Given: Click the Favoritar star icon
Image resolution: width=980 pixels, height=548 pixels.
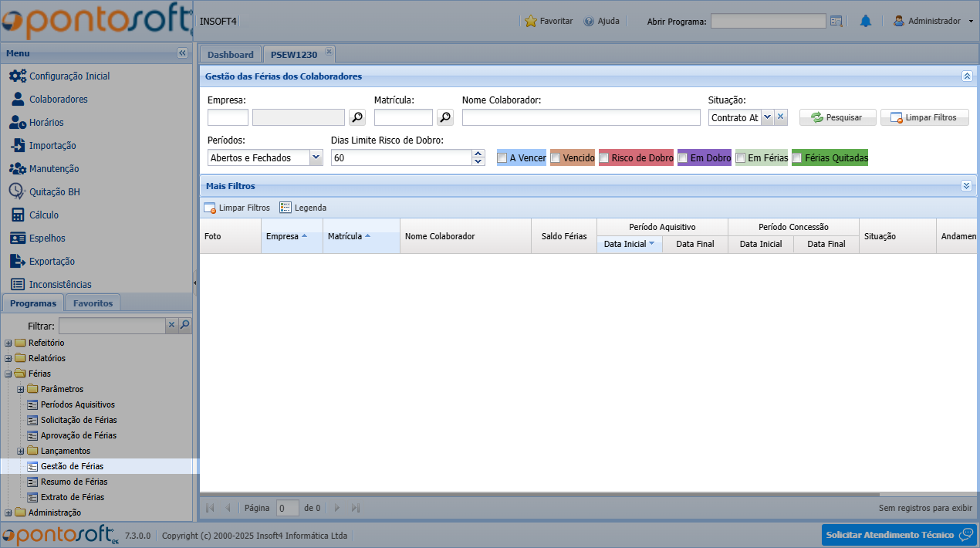Looking at the screenshot, I should (x=531, y=22).
